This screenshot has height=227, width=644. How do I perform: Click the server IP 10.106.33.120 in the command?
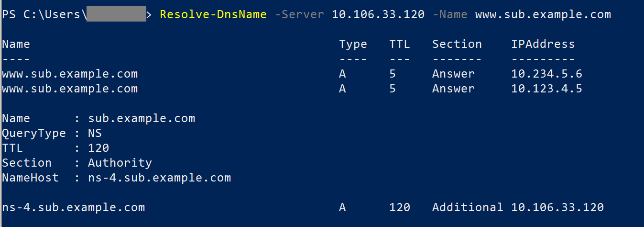[378, 14]
